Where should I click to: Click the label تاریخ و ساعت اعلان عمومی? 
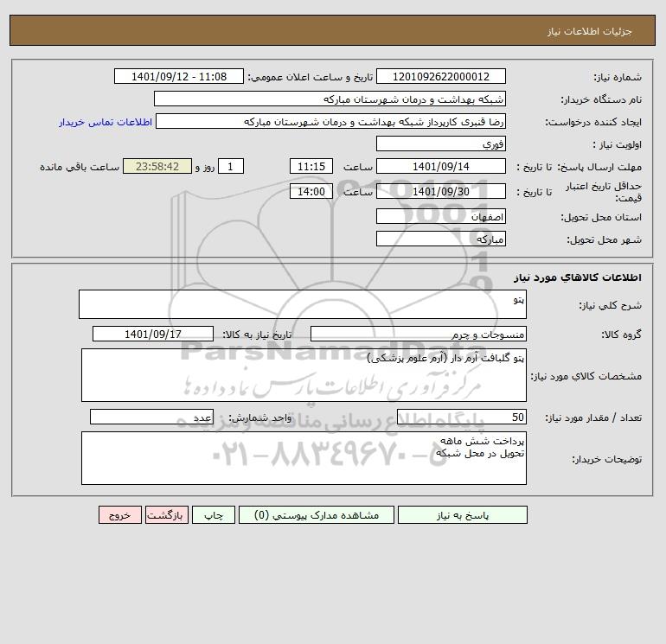click(310, 77)
